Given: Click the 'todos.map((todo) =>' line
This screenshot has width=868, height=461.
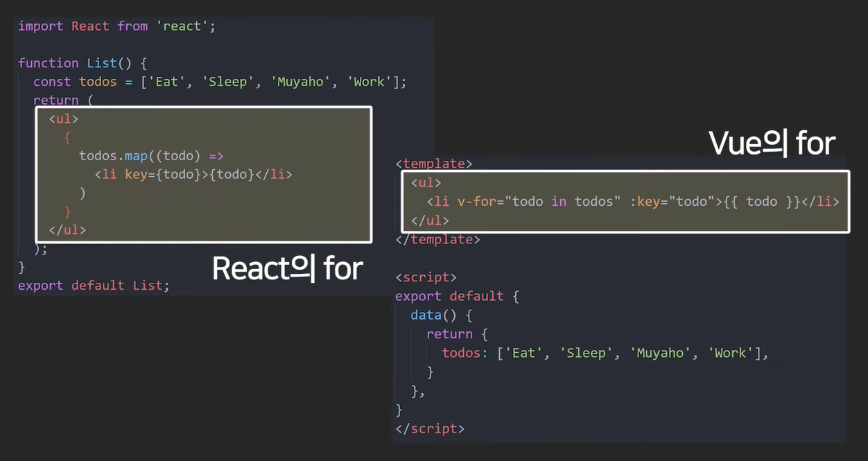Looking at the screenshot, I should [x=152, y=156].
